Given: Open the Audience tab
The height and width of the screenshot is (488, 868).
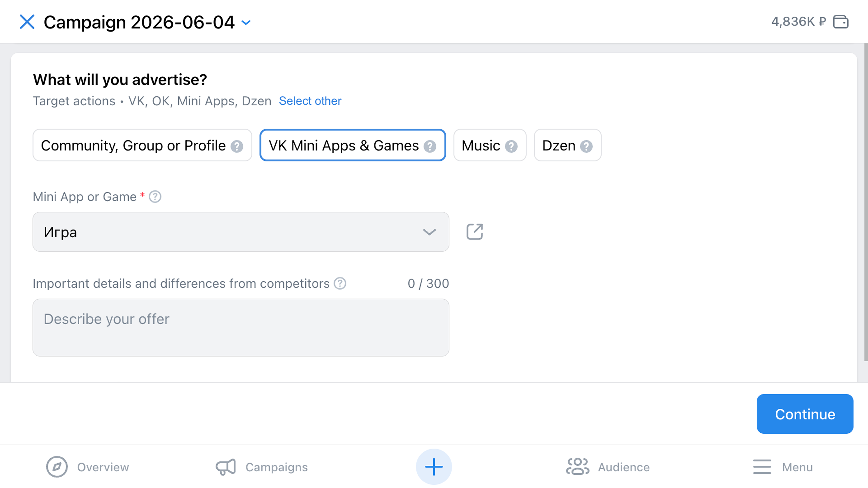Looking at the screenshot, I should click(x=608, y=467).
